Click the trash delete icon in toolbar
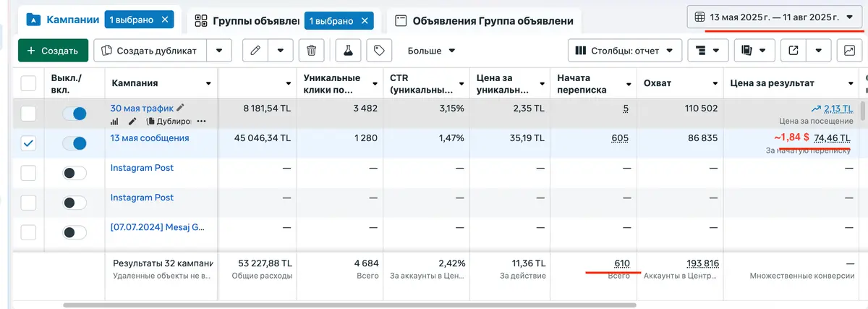868x309 pixels. 311,51
